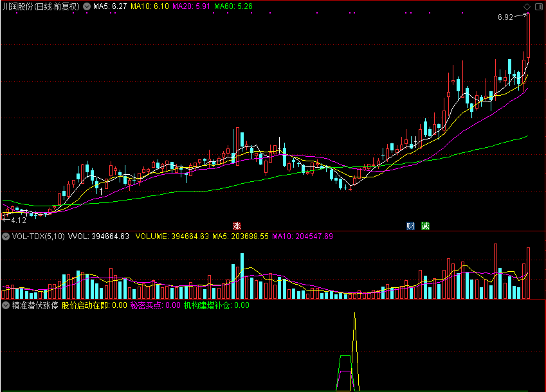The image size is (546, 392).
Task: Click the latest tall red candlestick at 6.92
Action: pos(528,35)
